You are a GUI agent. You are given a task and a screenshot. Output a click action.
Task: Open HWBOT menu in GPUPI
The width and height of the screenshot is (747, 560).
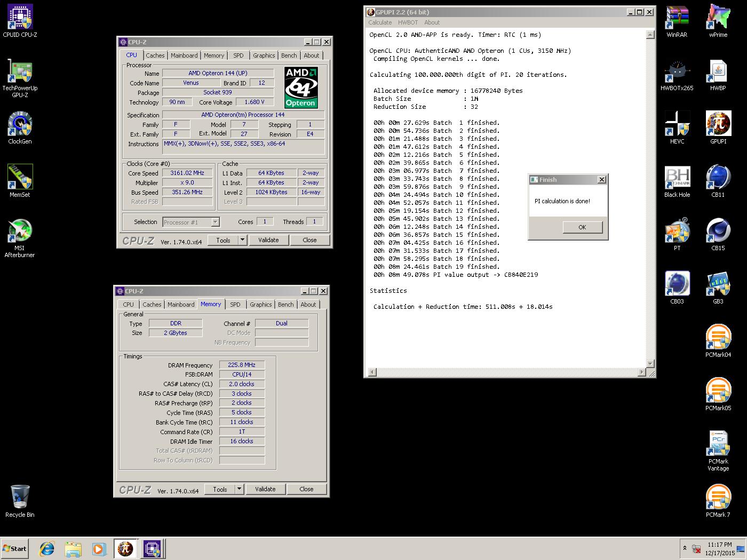[408, 22]
